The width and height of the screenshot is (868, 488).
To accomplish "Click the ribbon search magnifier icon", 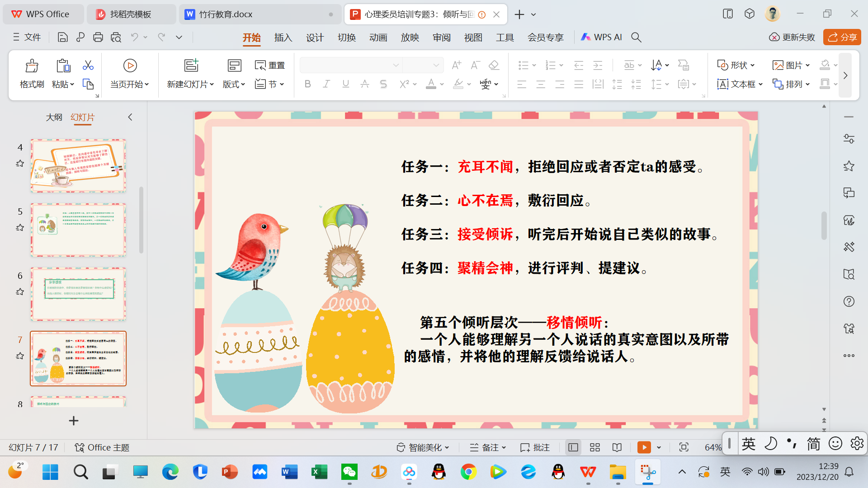I will (x=636, y=37).
